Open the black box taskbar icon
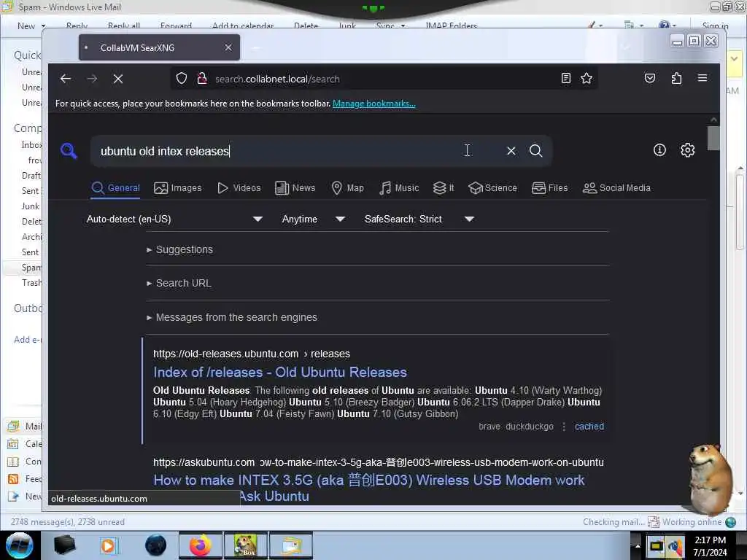This screenshot has width=747, height=560. tap(64, 545)
